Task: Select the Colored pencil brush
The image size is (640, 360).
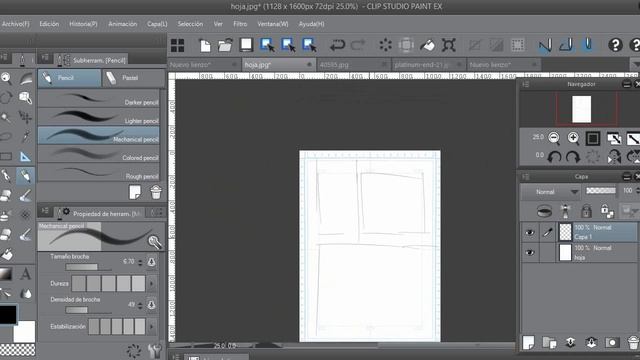Action: (x=98, y=154)
